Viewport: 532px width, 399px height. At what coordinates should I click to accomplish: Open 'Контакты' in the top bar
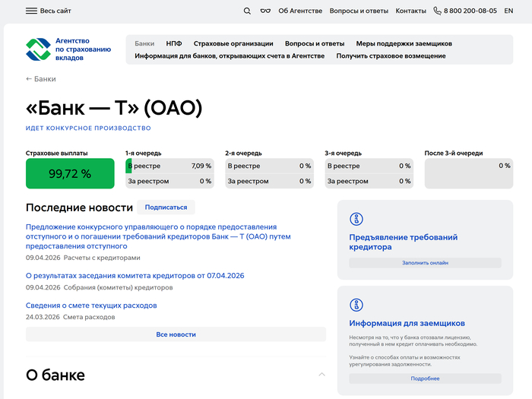pyautogui.click(x=411, y=11)
